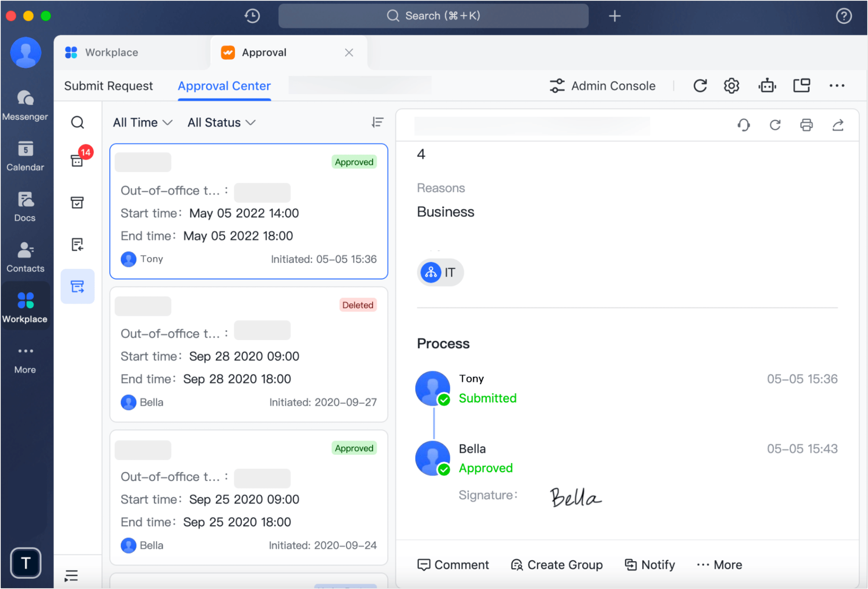
Task: Click the Comment button
Action: 453,564
